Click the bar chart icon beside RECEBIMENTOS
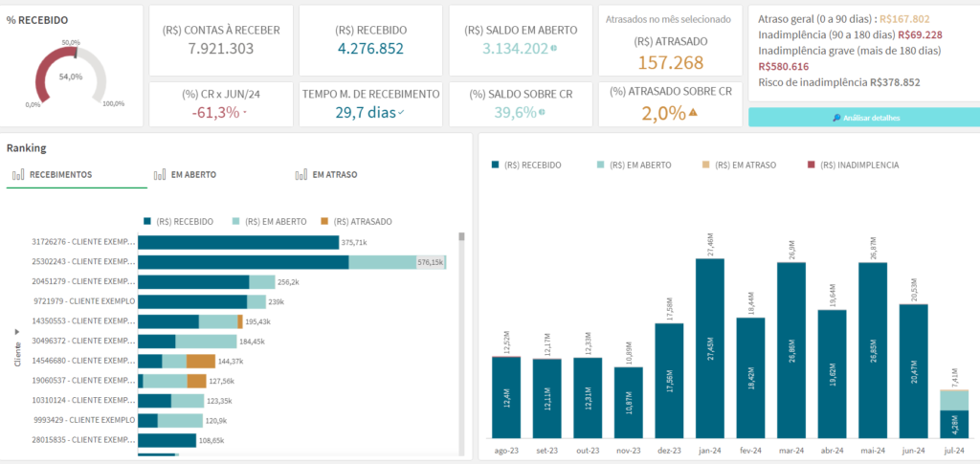The height and width of the screenshot is (464, 980). (18, 175)
